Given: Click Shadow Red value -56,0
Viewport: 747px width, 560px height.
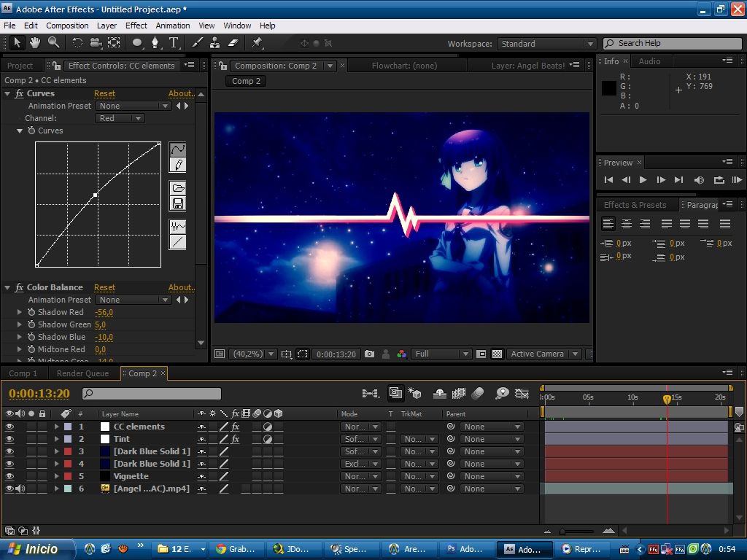Looking at the screenshot, I should (104, 312).
